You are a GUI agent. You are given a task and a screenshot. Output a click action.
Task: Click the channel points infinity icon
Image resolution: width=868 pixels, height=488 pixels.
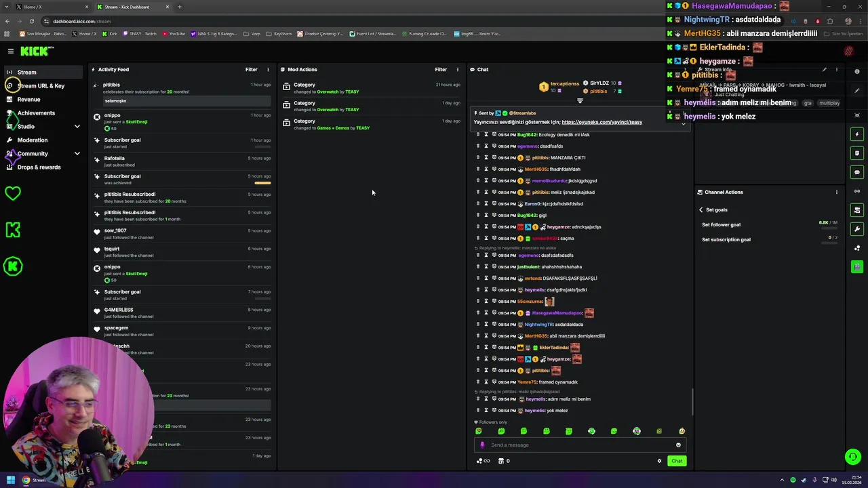coord(484,461)
